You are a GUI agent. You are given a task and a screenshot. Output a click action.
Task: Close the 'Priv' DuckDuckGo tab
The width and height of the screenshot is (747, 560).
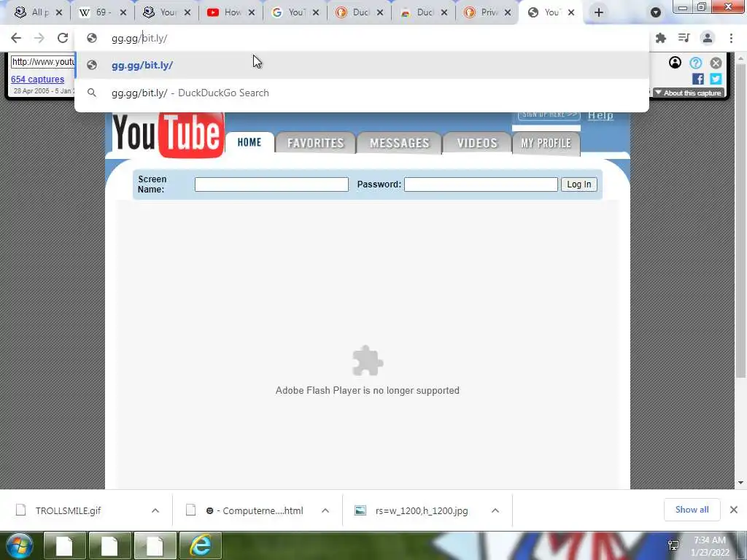[508, 12]
